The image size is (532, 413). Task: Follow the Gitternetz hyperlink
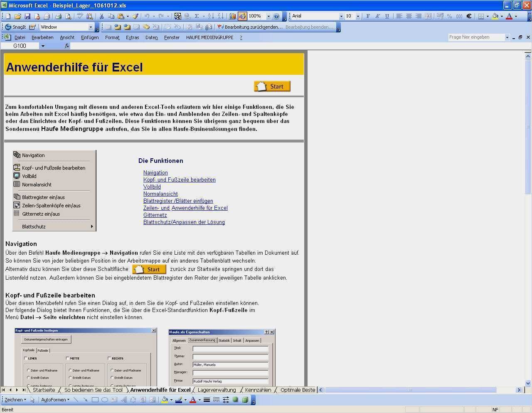tap(155, 215)
